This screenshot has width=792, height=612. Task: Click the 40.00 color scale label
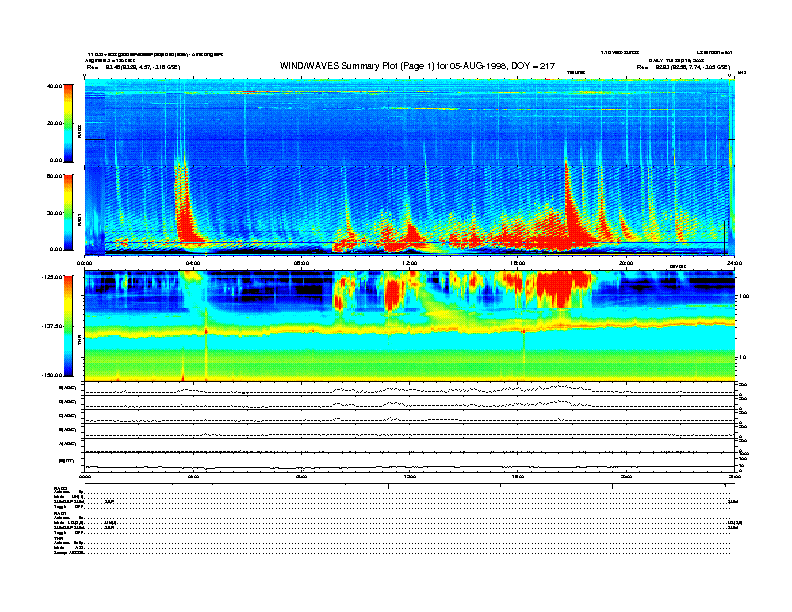tap(54, 86)
